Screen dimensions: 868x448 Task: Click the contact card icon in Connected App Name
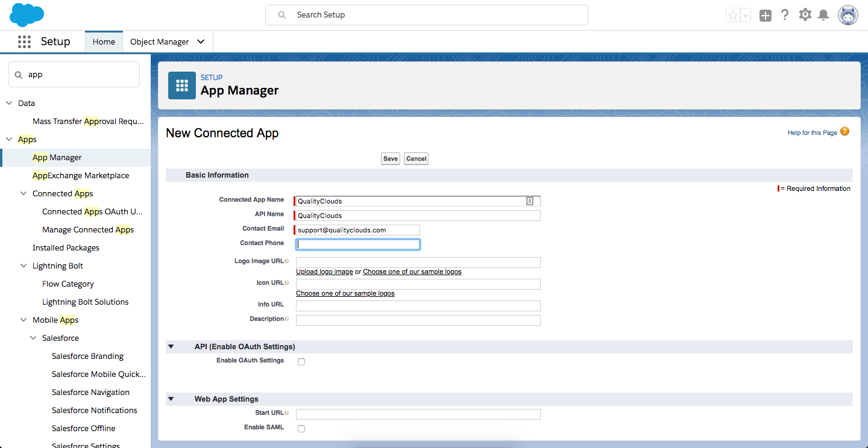click(x=530, y=201)
